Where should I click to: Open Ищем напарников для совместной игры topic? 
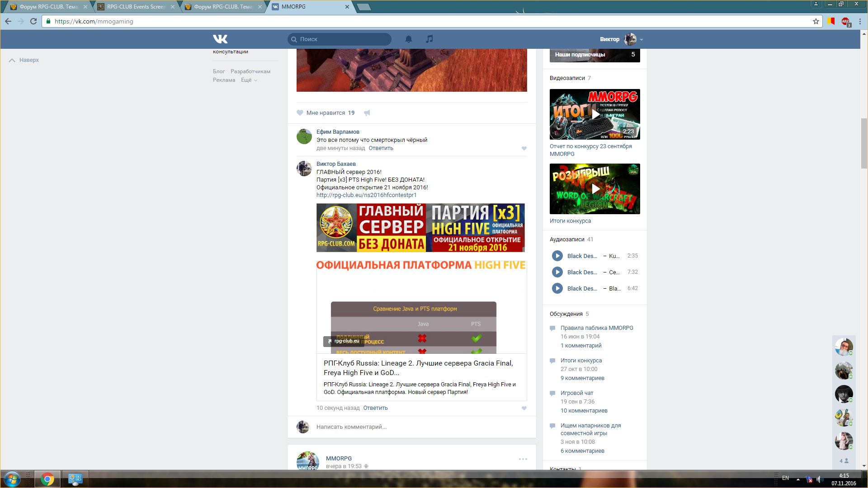pyautogui.click(x=590, y=429)
